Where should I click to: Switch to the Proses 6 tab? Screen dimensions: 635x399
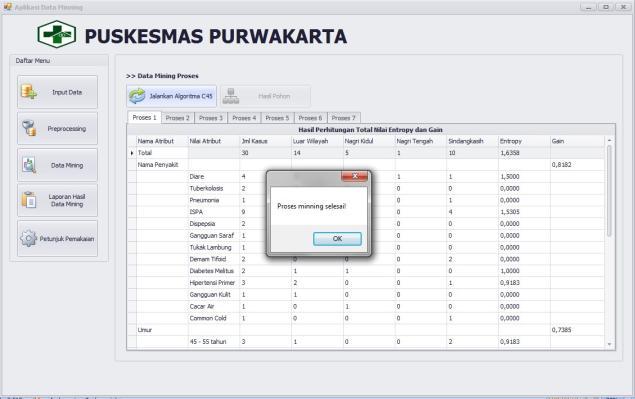310,118
